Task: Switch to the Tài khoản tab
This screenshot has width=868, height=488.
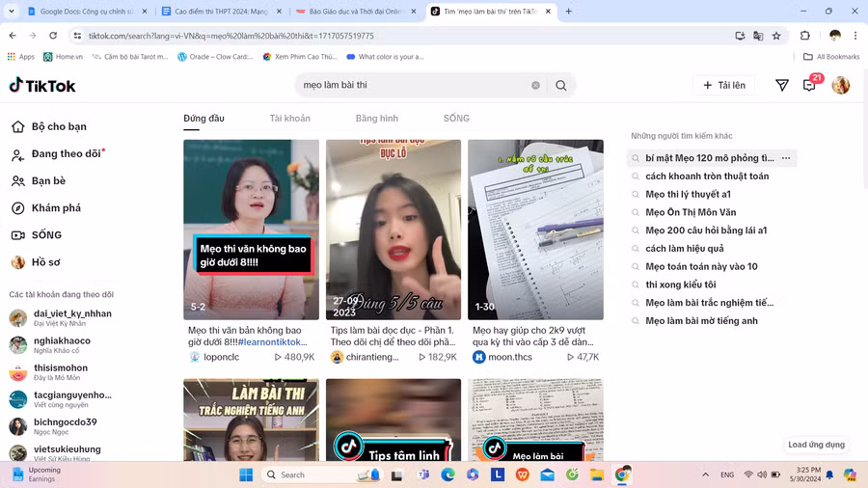Action: (289, 119)
